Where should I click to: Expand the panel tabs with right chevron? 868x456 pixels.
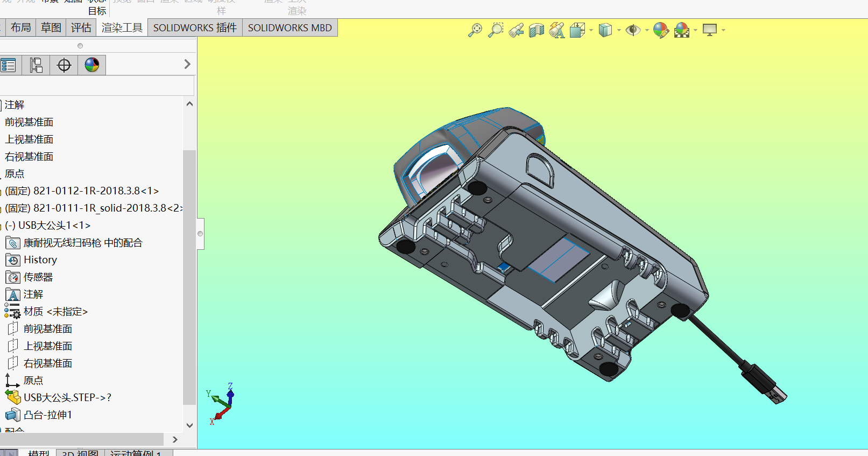(187, 65)
